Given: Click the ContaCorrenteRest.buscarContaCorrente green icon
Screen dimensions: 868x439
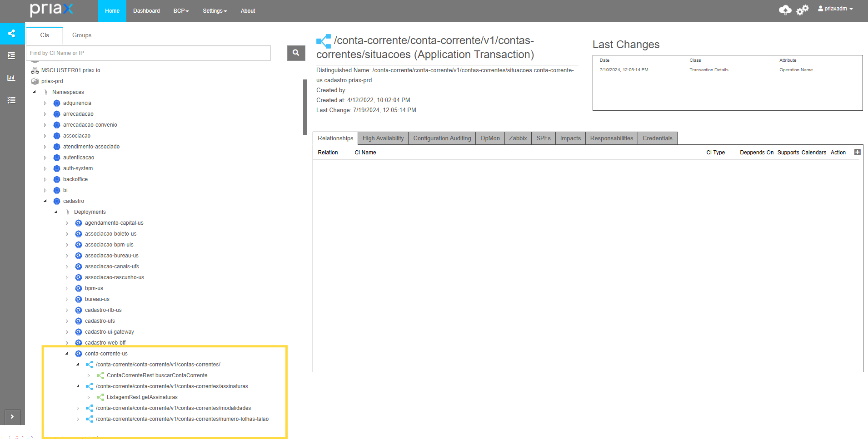Looking at the screenshot, I should coord(100,375).
